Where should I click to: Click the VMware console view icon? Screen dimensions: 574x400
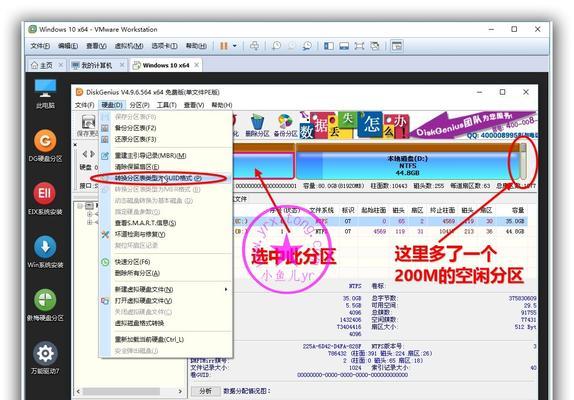point(397,46)
